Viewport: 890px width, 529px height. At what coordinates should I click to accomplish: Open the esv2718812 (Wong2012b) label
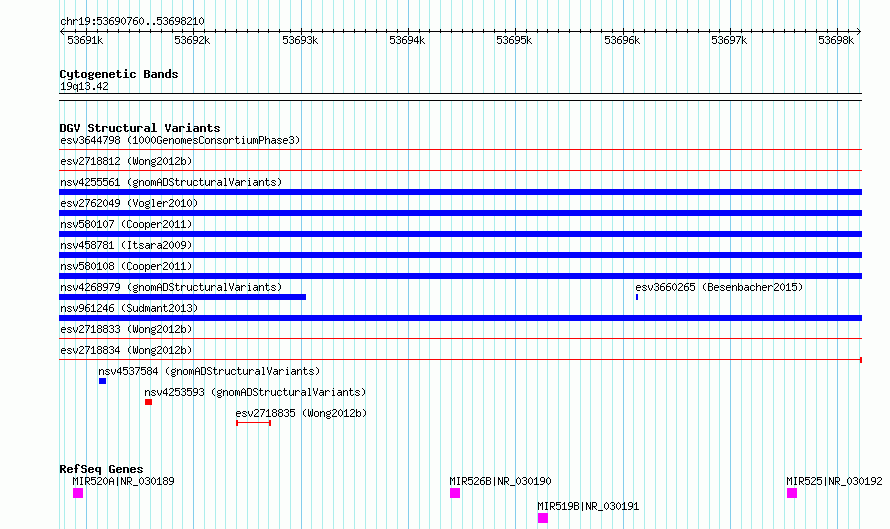click(126, 161)
